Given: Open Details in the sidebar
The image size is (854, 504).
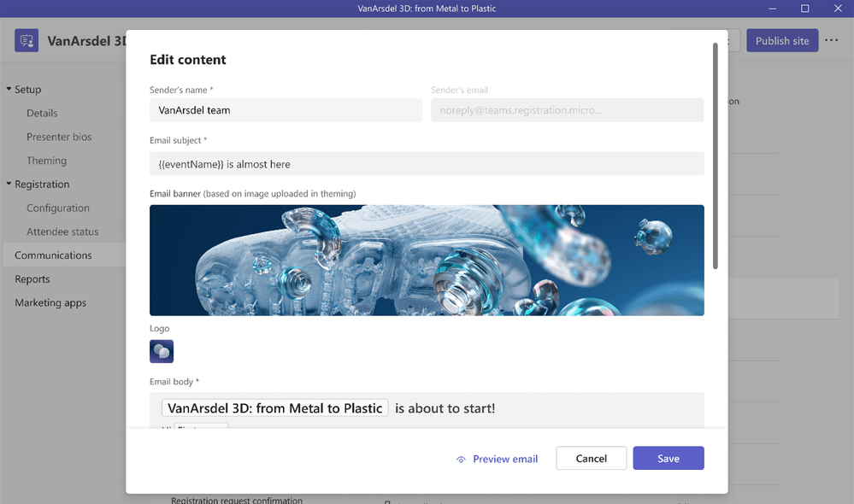Looking at the screenshot, I should (42, 113).
